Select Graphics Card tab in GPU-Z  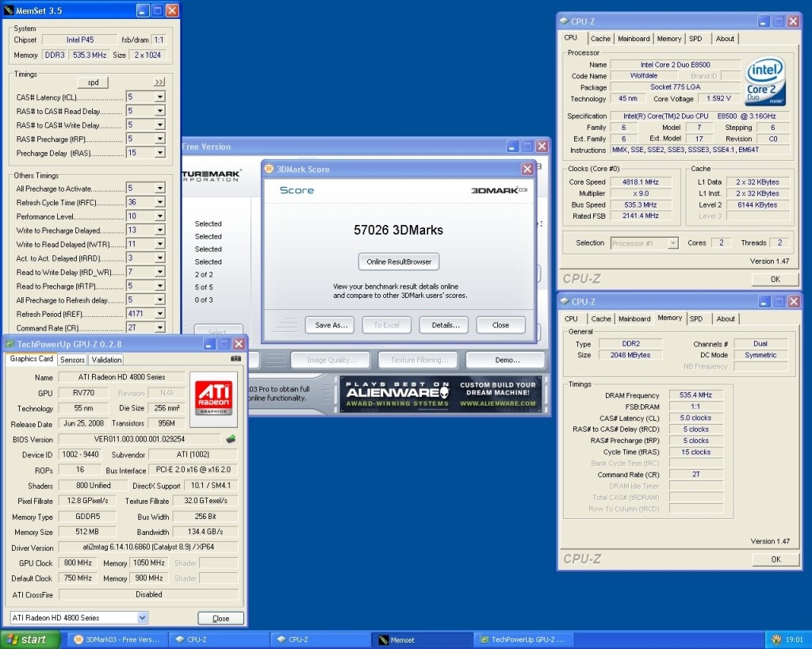[31, 359]
